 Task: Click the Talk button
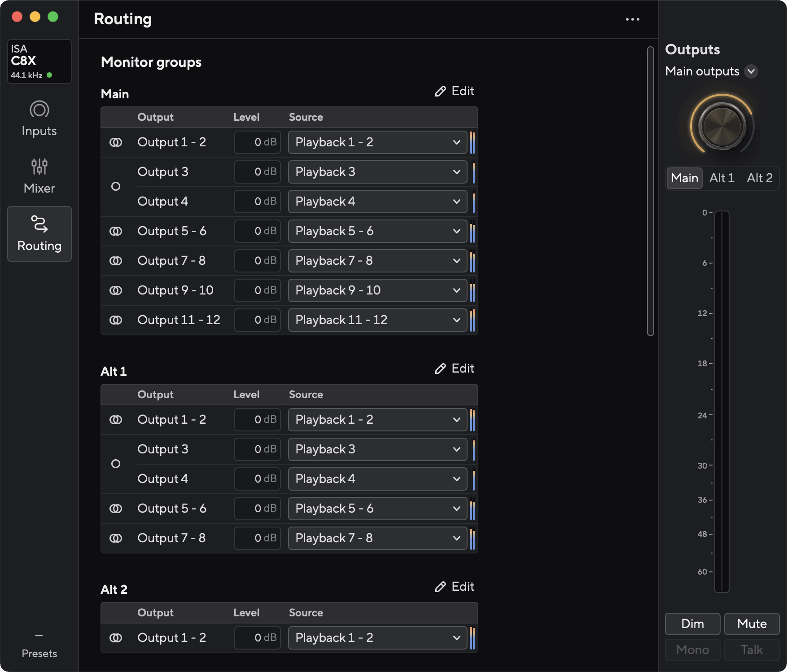752,650
